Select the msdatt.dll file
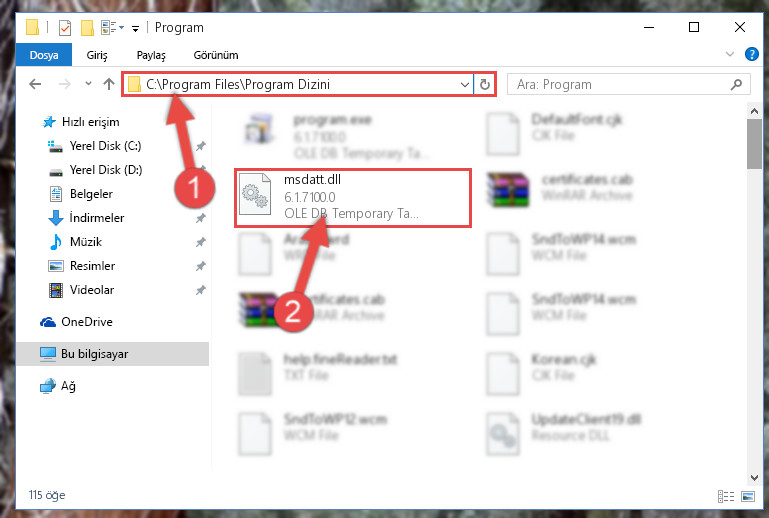Image resolution: width=769 pixels, height=518 pixels. pos(353,198)
